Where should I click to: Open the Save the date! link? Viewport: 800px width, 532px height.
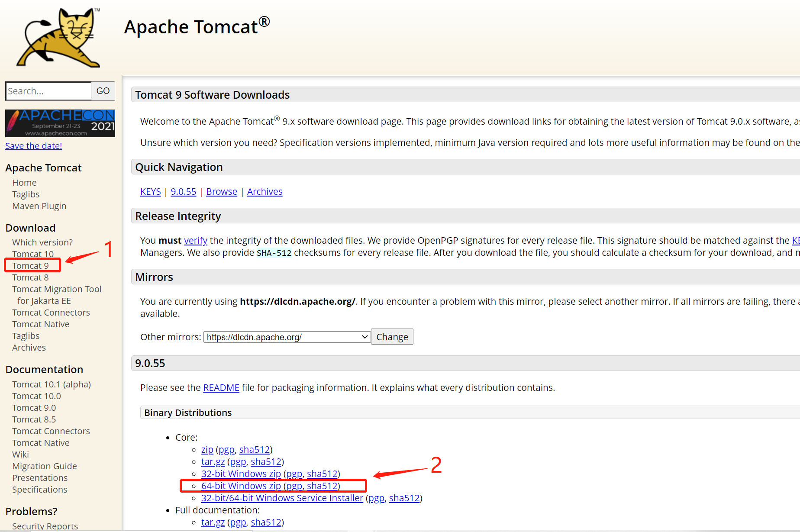pyautogui.click(x=34, y=146)
